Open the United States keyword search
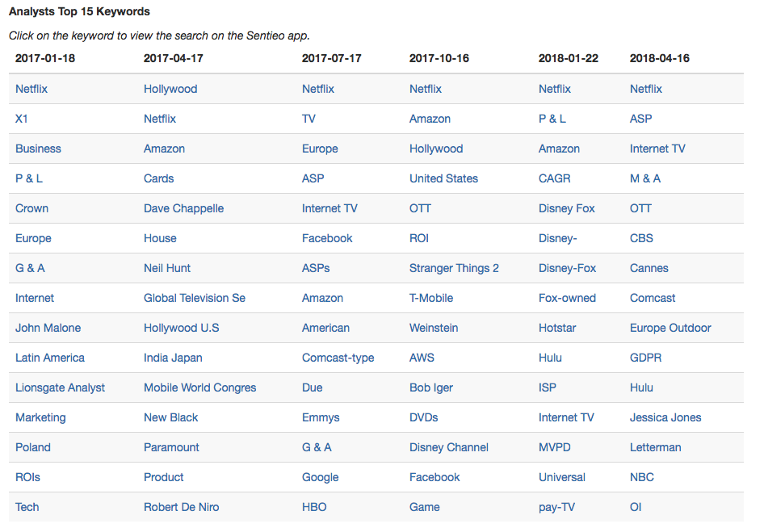The image size is (764, 532). click(x=444, y=178)
